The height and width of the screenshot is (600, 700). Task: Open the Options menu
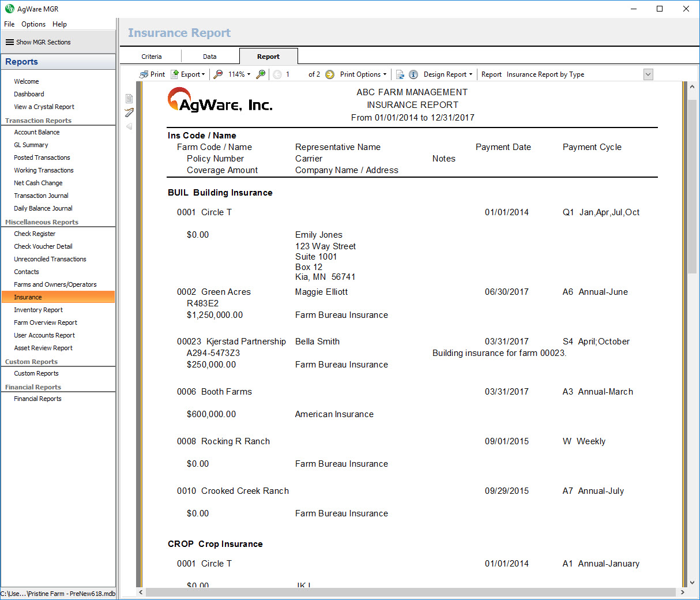click(33, 24)
